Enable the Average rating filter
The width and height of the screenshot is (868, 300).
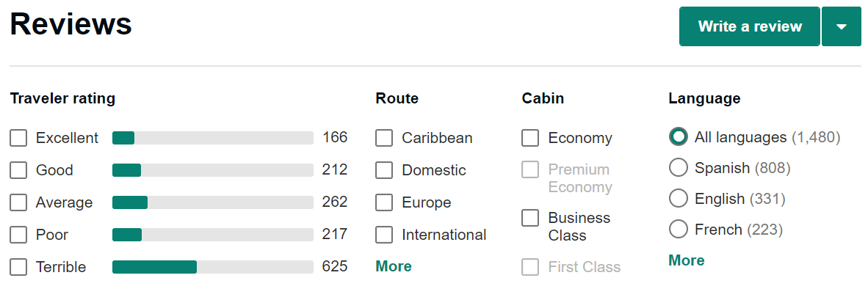(18, 202)
